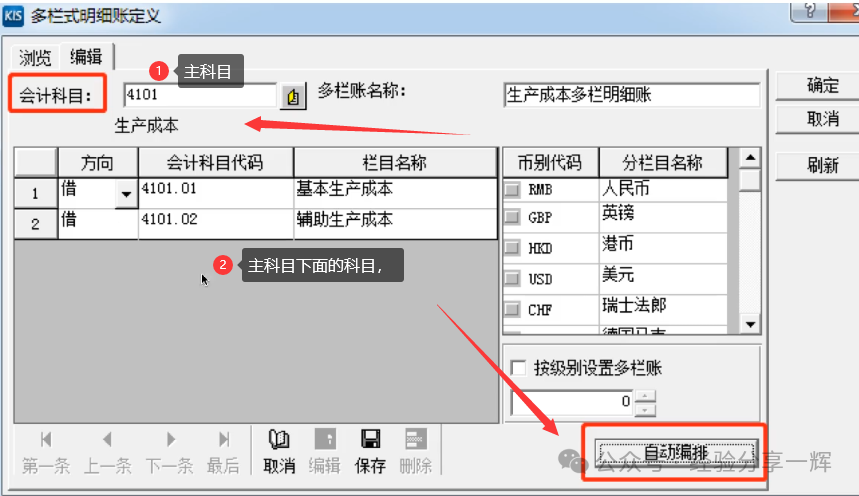
Task: Enable 按级别设置多栏账 checkbox
Action: pyautogui.click(x=518, y=368)
